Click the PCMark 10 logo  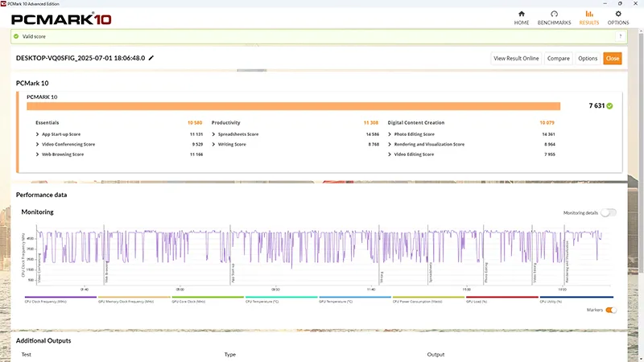pyautogui.click(x=61, y=19)
